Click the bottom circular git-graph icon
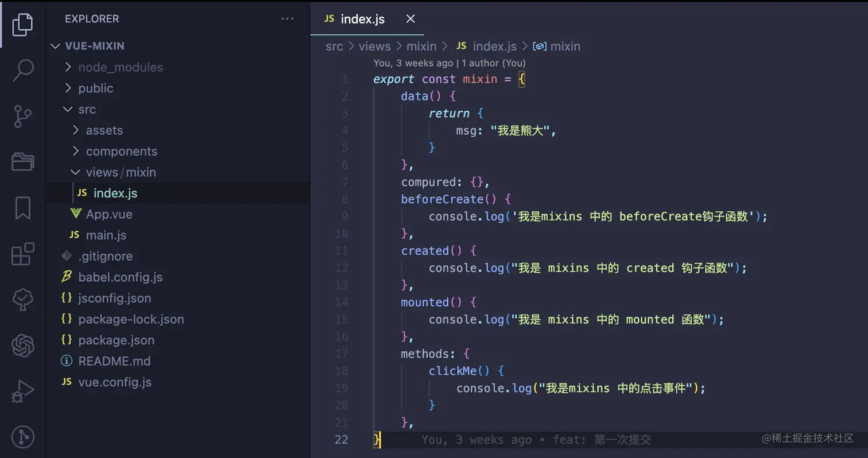This screenshot has height=458, width=868. pos(22,437)
